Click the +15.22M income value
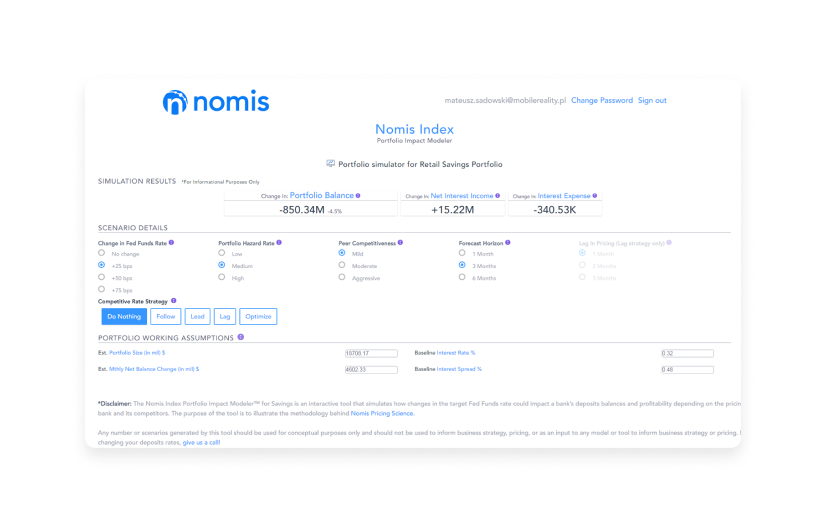 click(x=452, y=210)
